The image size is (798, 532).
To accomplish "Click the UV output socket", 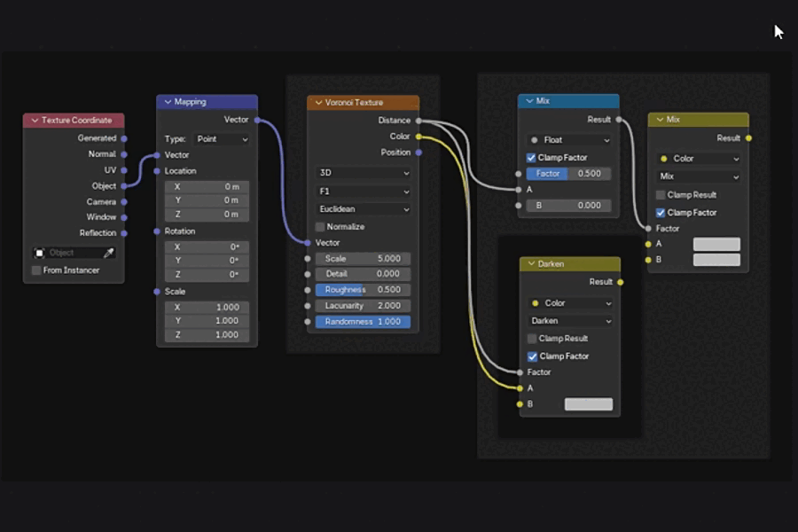I will [x=124, y=170].
